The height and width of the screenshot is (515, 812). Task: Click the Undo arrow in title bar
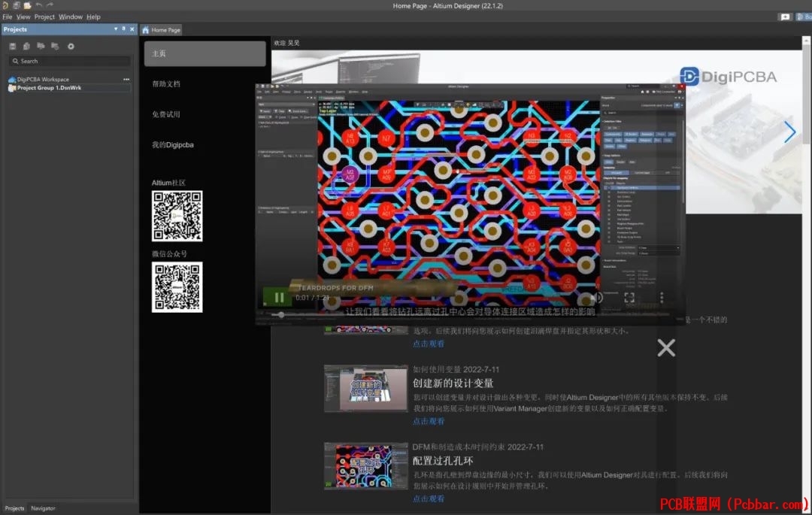click(x=39, y=5)
